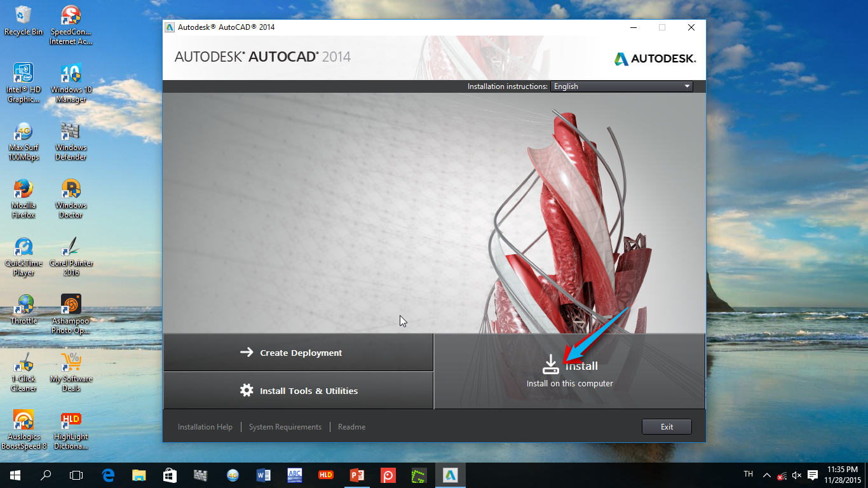The height and width of the screenshot is (488, 868).
Task: Click the green square taskbar icon
Action: (419, 475)
